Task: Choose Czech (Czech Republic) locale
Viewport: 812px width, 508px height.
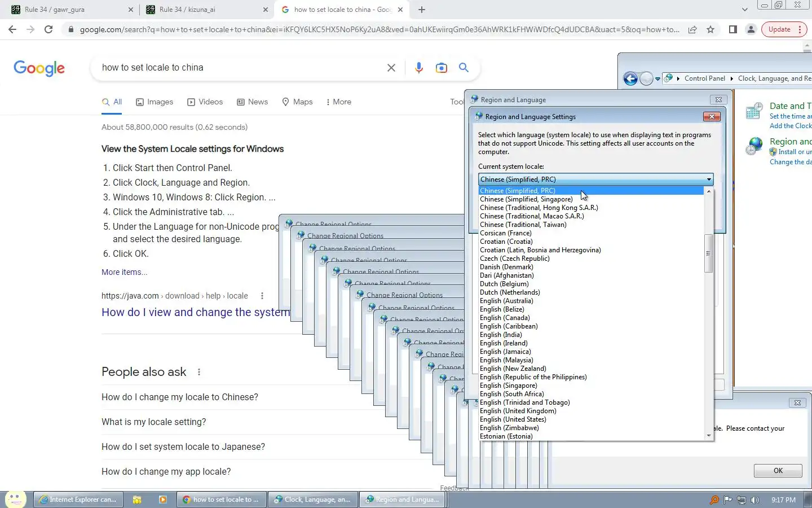Action: point(591,259)
